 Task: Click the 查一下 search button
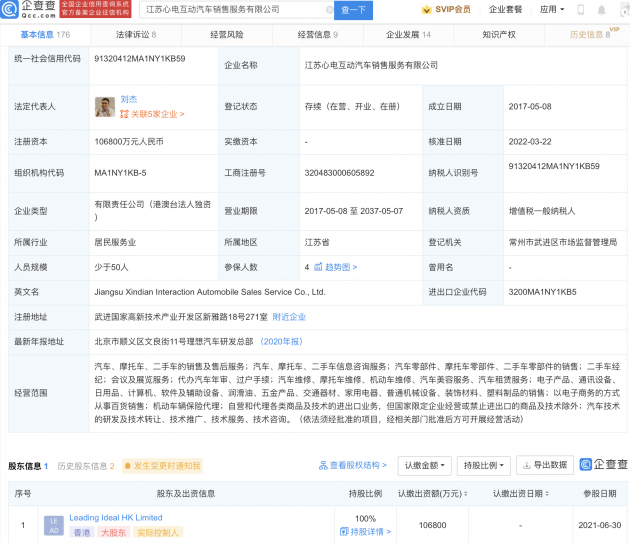(x=354, y=10)
